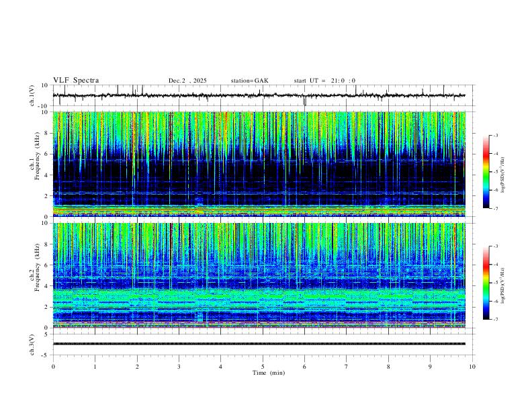This screenshot has height=411, width=532.
Task: Click the "Time (min)" axis title
Action: (269, 373)
